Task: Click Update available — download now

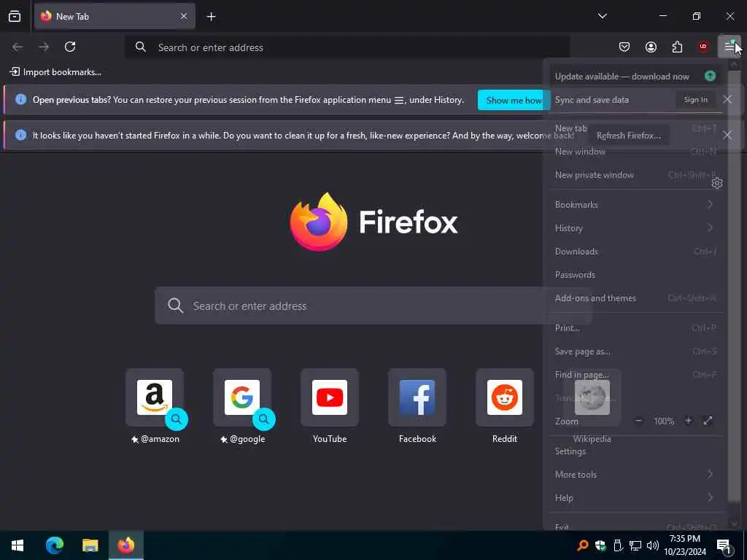Action: [x=635, y=76]
